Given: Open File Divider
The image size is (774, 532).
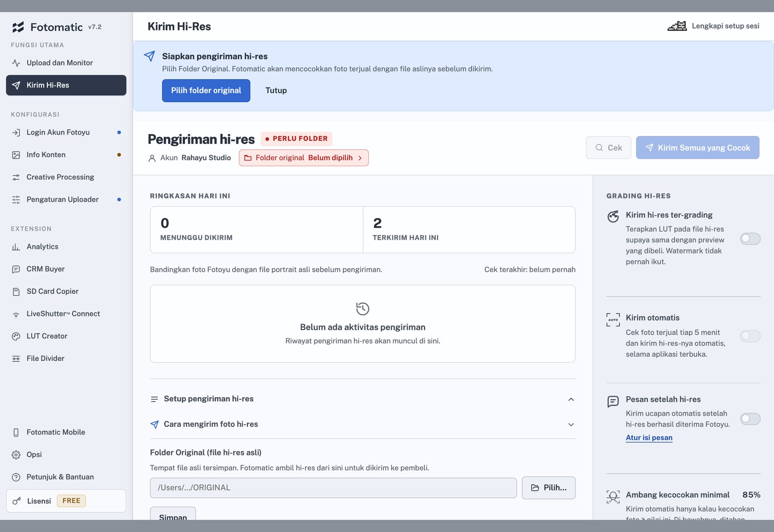Looking at the screenshot, I should pos(66,359).
